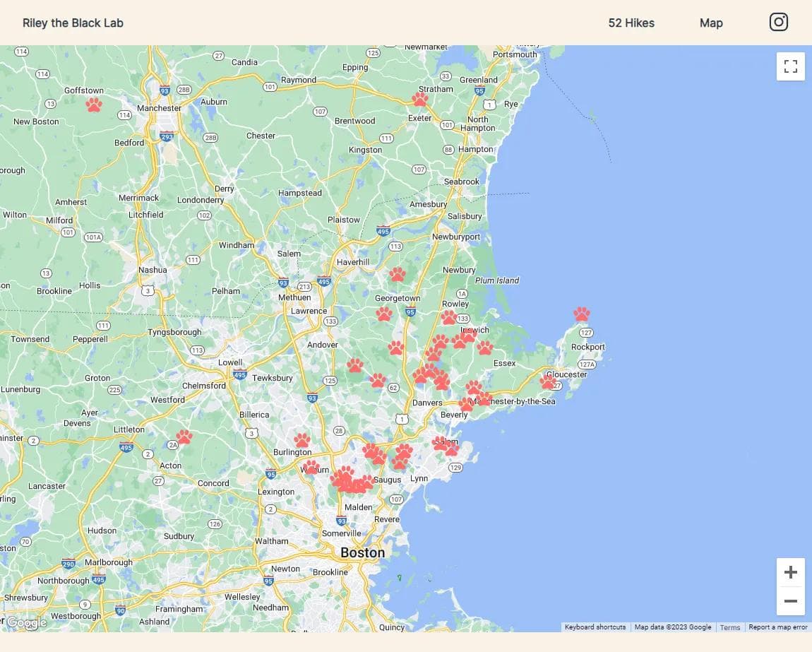Image resolution: width=812 pixels, height=652 pixels.
Task: Open the 52 Hikes page
Action: point(631,23)
